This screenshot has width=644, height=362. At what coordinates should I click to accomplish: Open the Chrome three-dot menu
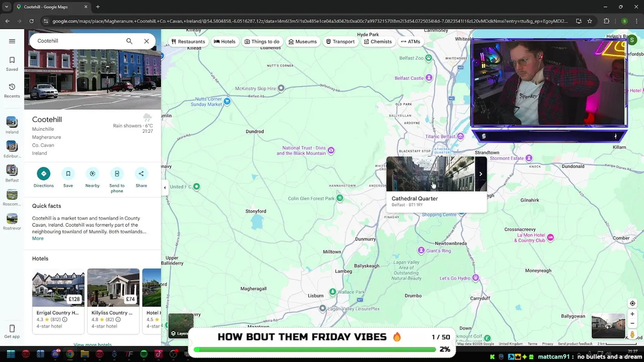pos(636,21)
